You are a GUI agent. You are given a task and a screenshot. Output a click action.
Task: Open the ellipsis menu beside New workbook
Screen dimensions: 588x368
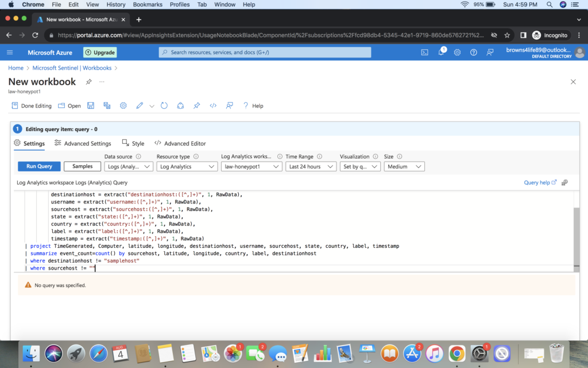[x=102, y=82]
